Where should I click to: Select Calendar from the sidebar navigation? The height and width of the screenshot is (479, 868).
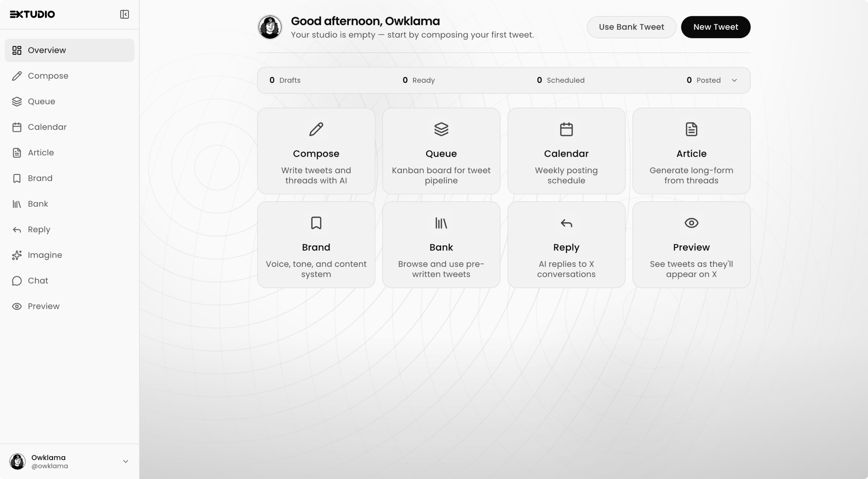pos(47,127)
